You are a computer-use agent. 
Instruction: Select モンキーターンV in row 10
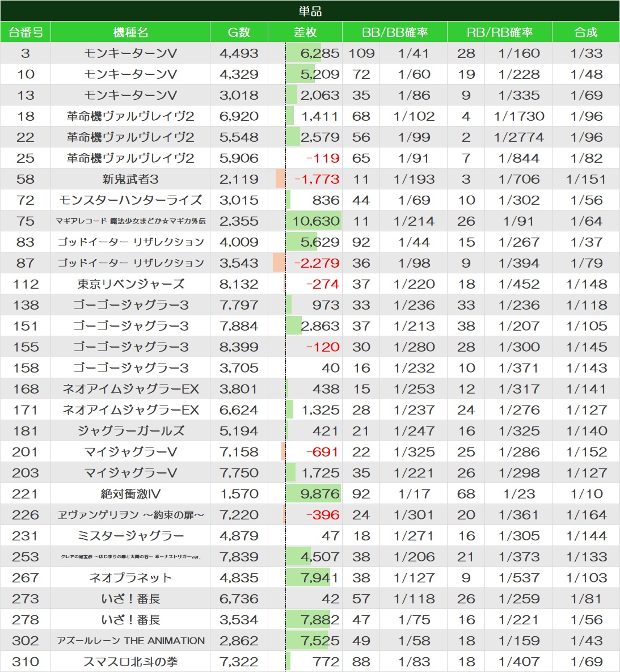[x=130, y=74]
